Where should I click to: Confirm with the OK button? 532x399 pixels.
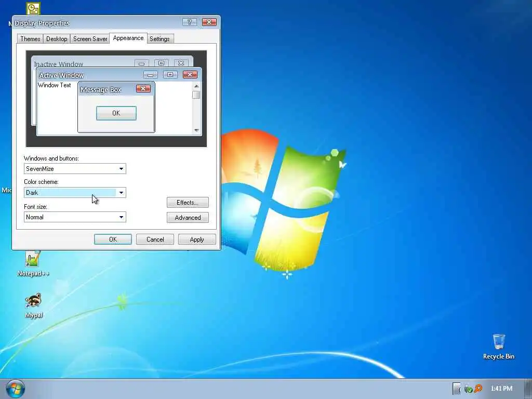[x=113, y=239]
